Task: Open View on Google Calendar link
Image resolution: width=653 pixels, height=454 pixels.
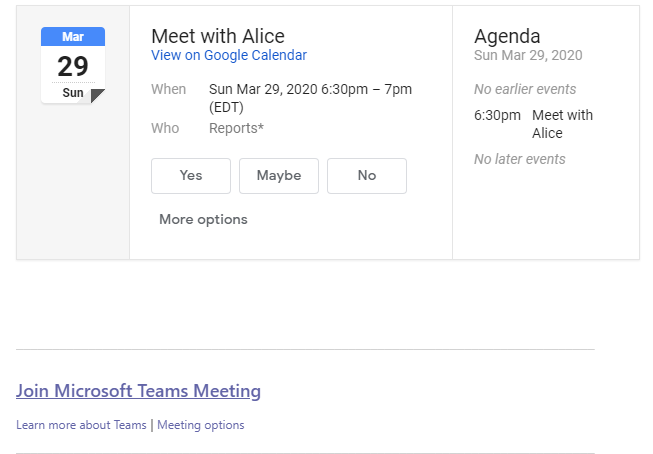Action: click(x=229, y=55)
